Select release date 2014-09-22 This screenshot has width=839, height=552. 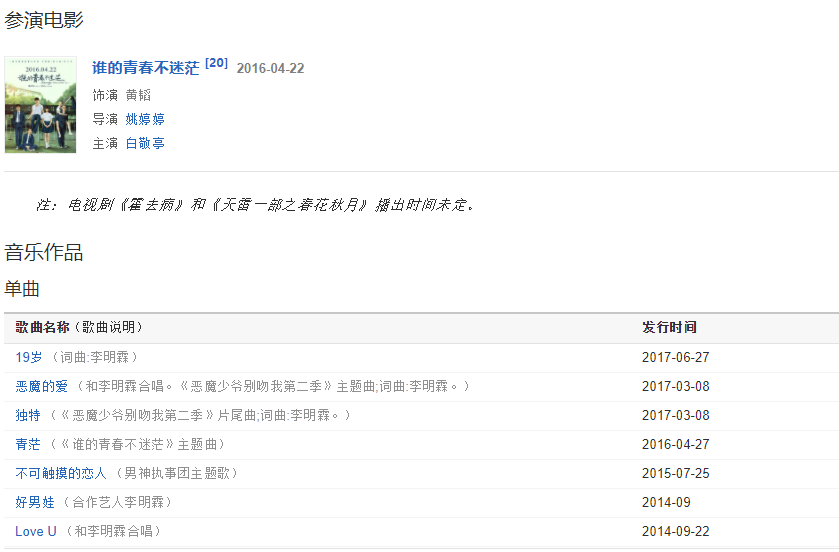[x=676, y=531]
